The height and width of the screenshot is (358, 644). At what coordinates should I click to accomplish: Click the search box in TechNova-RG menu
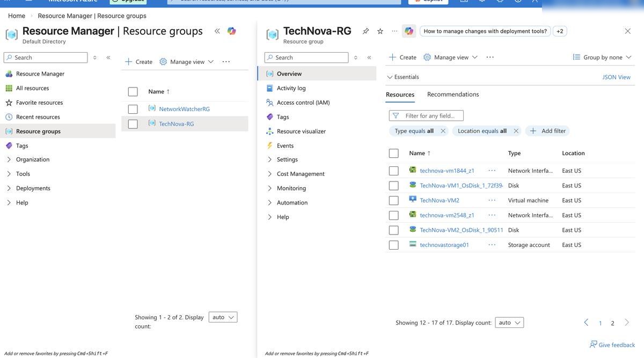pos(306,57)
